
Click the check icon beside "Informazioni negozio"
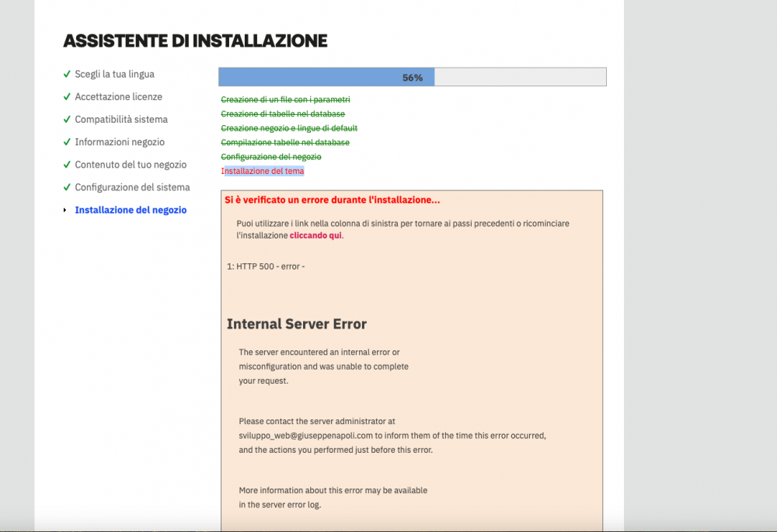coord(66,141)
